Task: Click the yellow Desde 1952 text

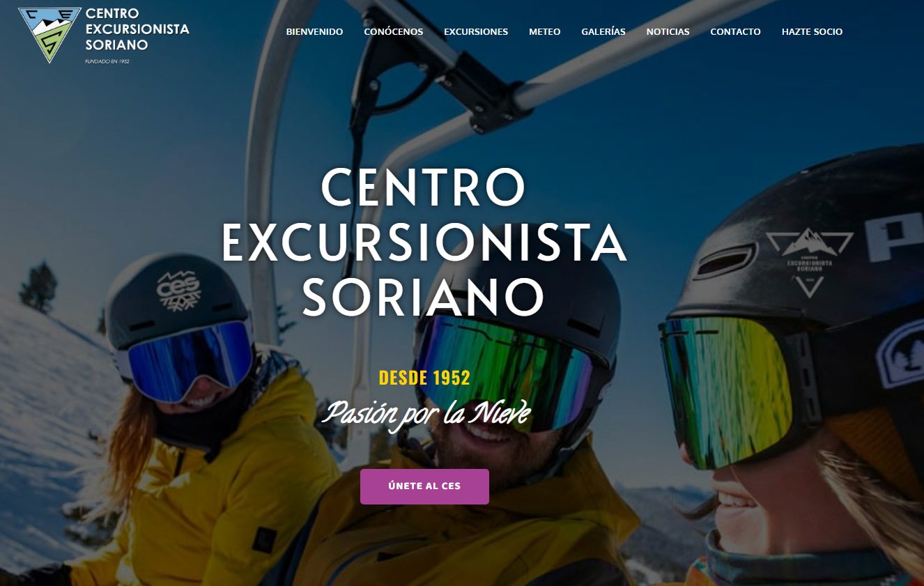Action: (424, 378)
